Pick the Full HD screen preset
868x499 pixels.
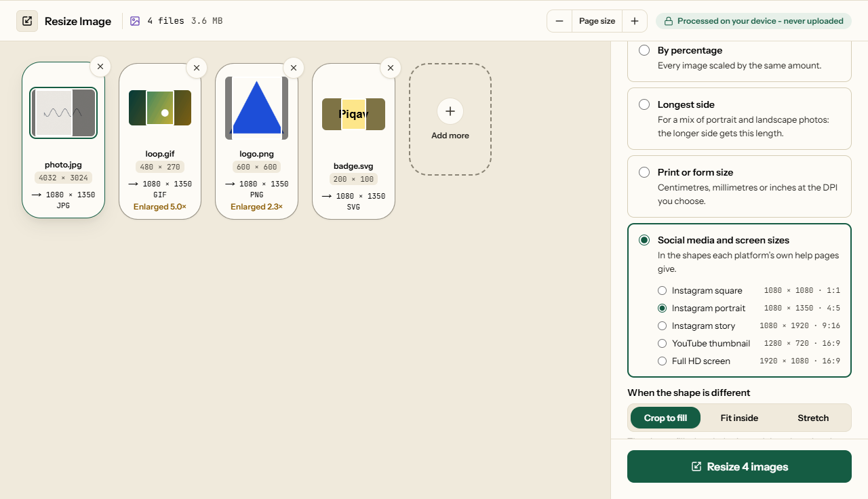(x=749, y=361)
